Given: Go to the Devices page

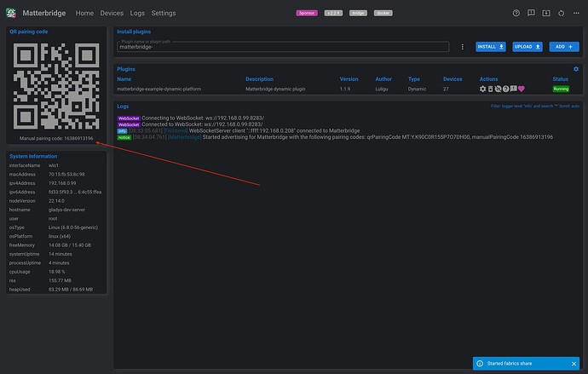Looking at the screenshot, I should pos(112,13).
